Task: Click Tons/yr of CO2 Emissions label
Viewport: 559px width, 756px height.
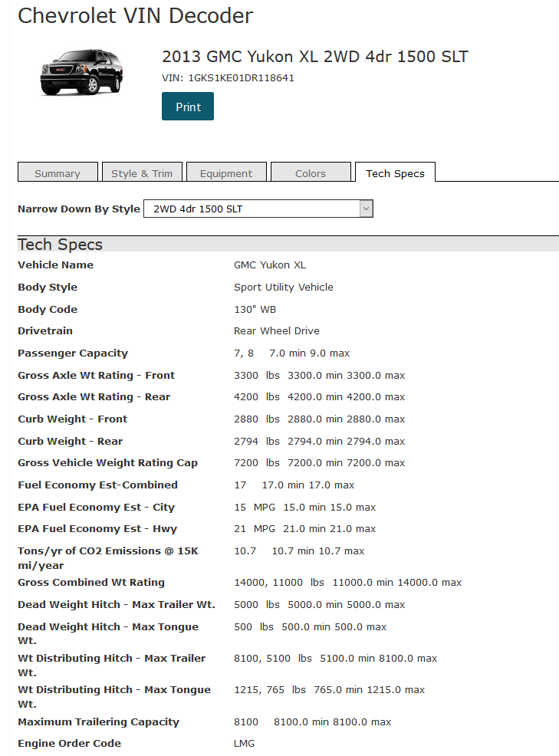Action: click(108, 558)
